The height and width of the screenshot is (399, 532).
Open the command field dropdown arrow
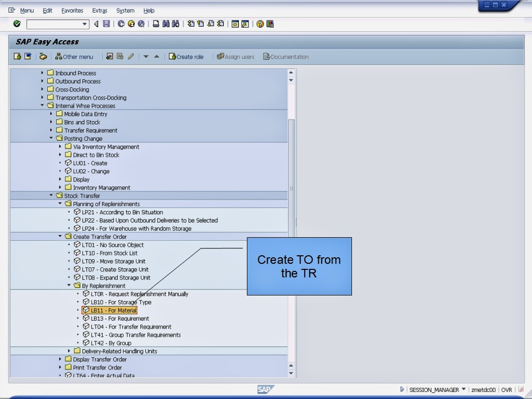coord(84,24)
